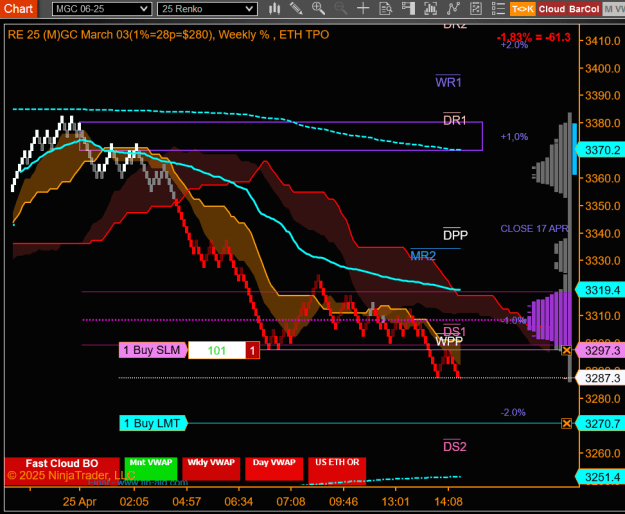Click the CLOSE 17 APR label
Screen dimensions: 625x514
(x=534, y=228)
